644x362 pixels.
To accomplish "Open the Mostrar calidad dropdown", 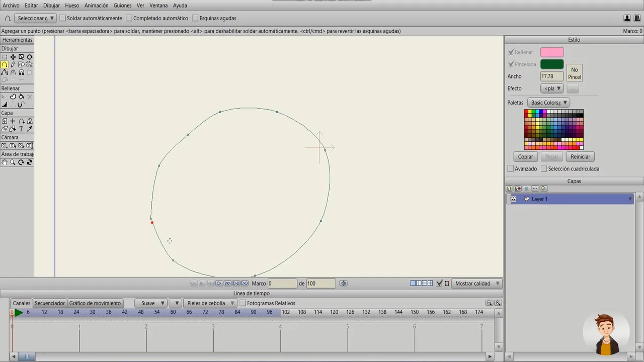I will click(477, 284).
